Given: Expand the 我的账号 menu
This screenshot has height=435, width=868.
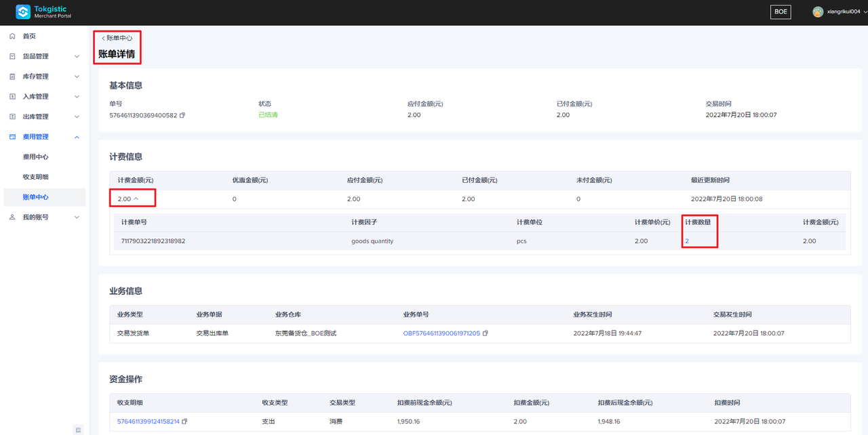Looking at the screenshot, I should tap(77, 217).
